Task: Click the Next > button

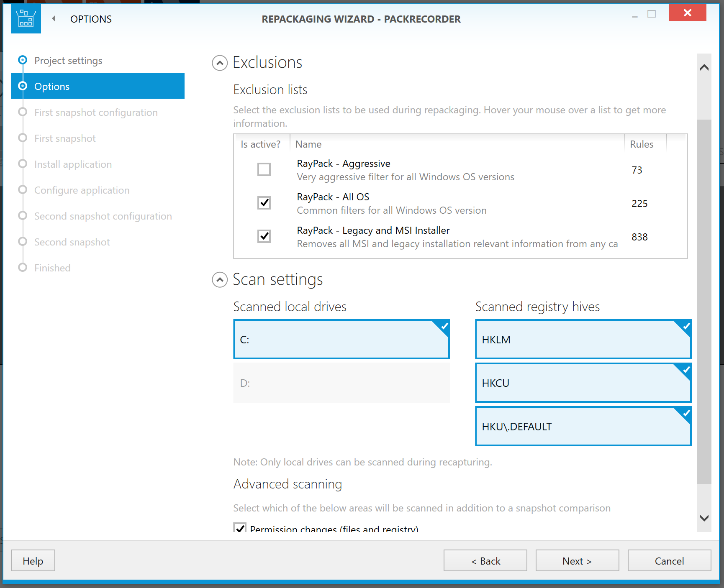Action: 578,560
